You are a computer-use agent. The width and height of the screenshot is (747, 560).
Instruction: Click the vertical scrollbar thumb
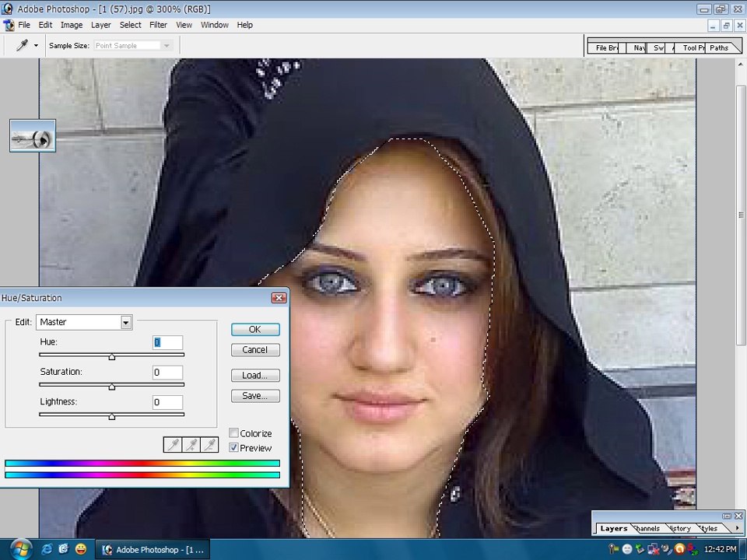tap(741, 215)
